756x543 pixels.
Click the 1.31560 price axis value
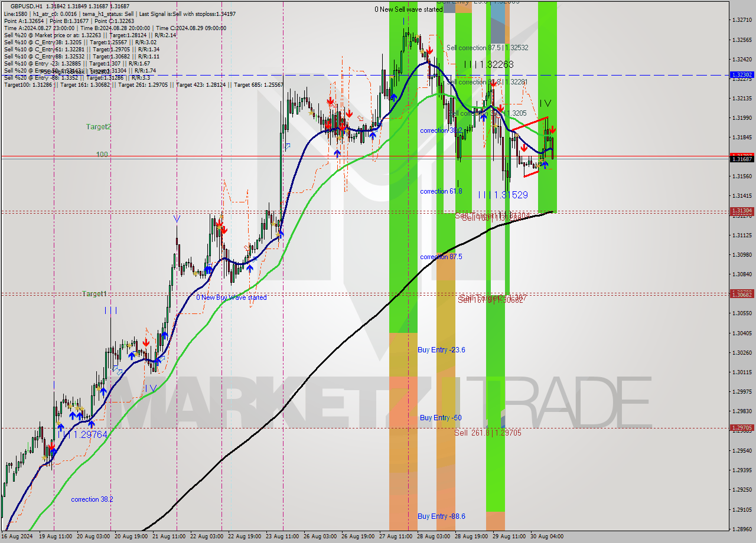tap(741, 176)
